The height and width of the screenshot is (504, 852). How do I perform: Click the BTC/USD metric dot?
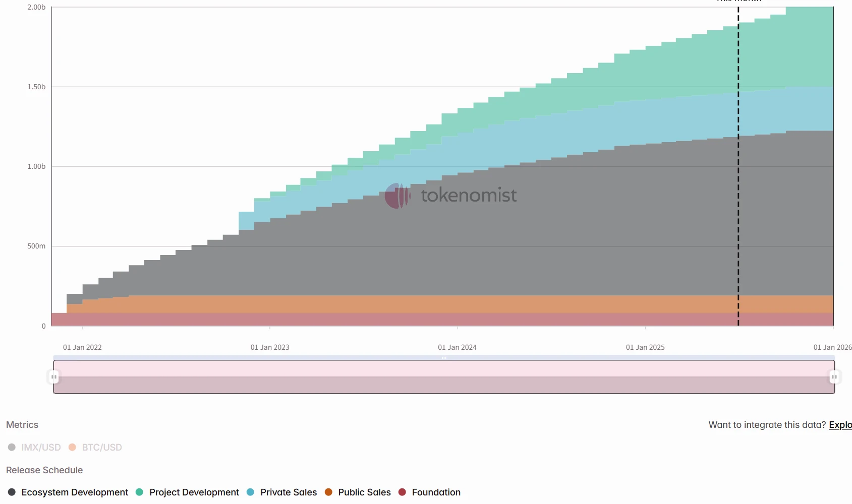click(71, 447)
